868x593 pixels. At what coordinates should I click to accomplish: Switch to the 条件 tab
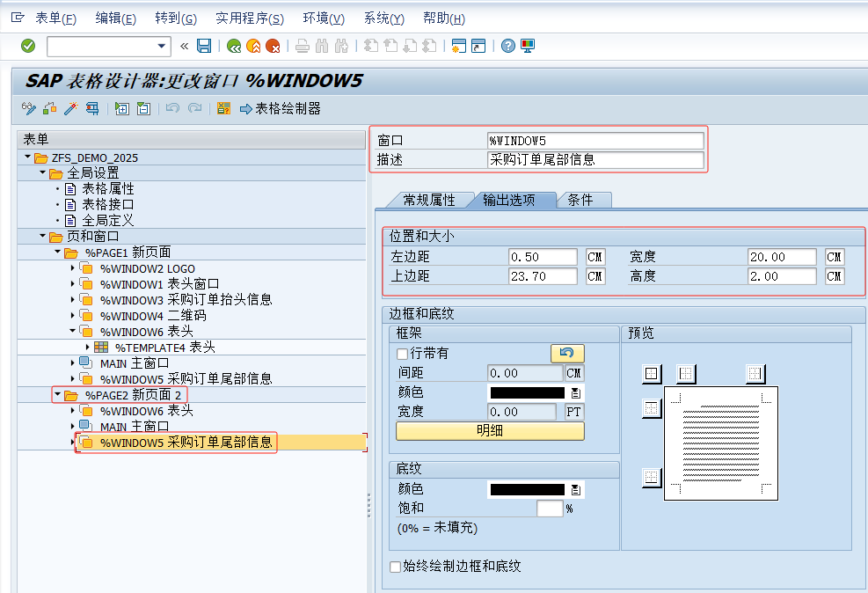coord(581,200)
